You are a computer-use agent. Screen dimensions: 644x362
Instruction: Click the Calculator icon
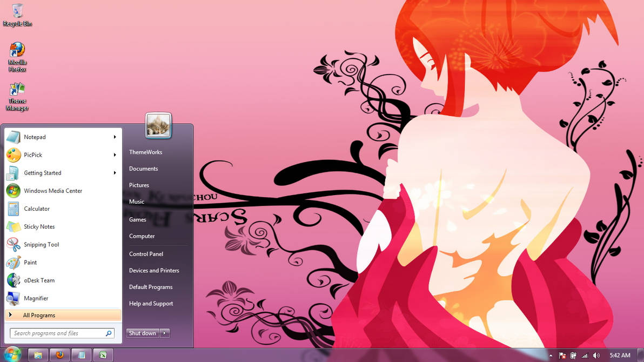tap(13, 209)
